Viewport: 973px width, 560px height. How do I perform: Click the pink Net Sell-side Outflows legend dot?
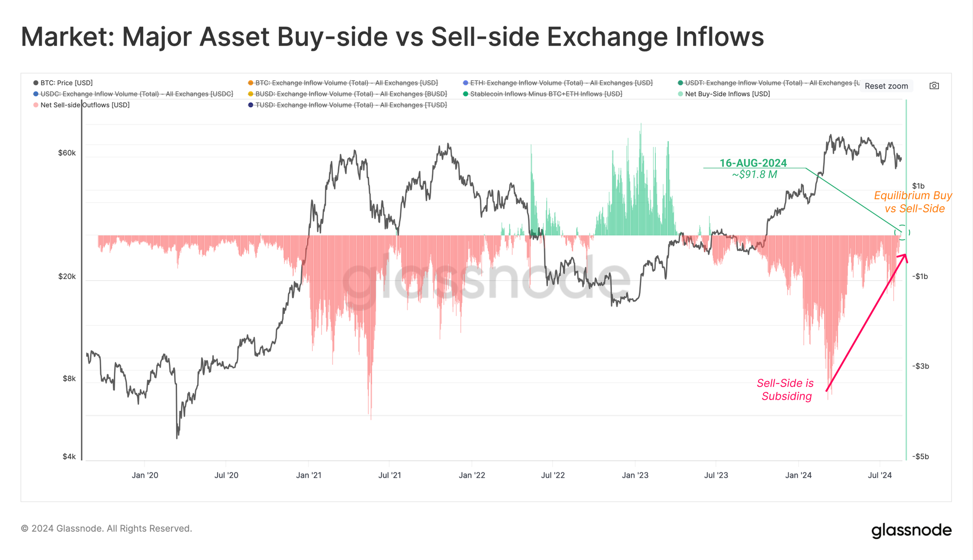click(36, 105)
